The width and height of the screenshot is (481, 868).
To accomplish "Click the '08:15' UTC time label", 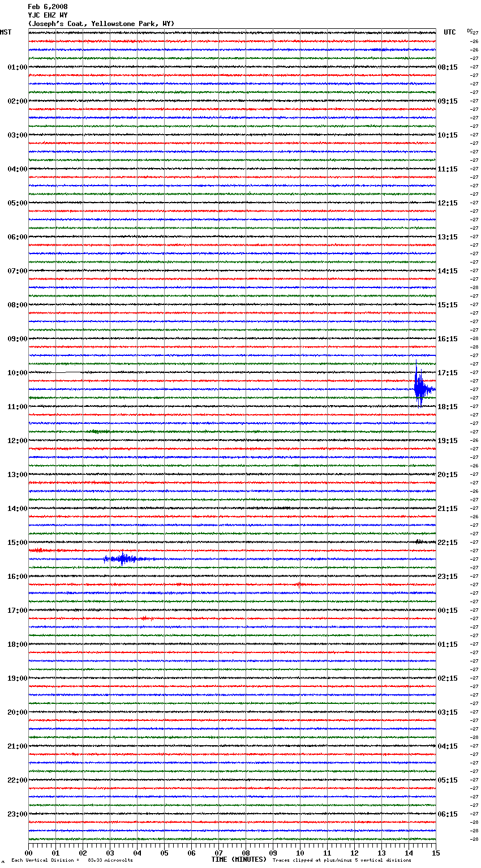I will pyautogui.click(x=448, y=67).
